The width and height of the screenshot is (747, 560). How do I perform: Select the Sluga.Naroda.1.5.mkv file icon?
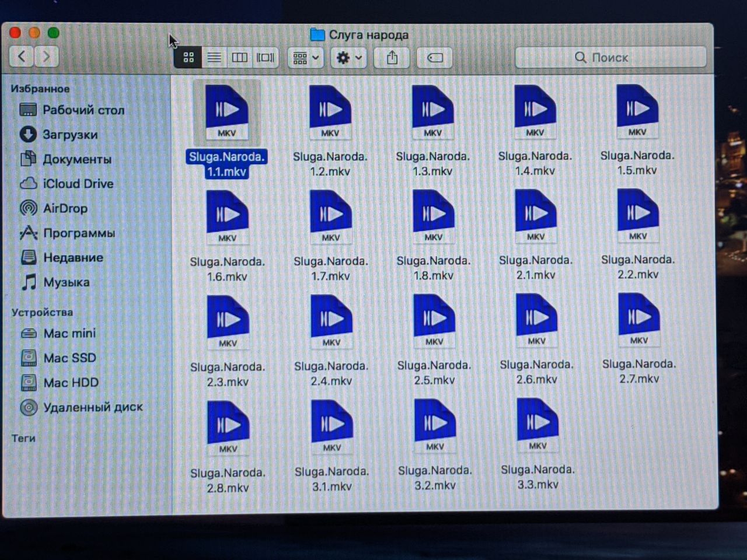[x=637, y=111]
